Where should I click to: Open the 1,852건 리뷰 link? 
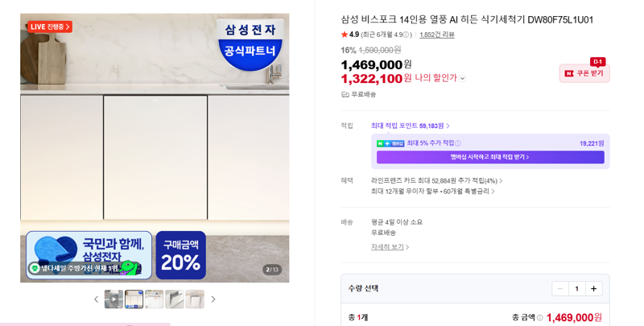pyautogui.click(x=436, y=35)
